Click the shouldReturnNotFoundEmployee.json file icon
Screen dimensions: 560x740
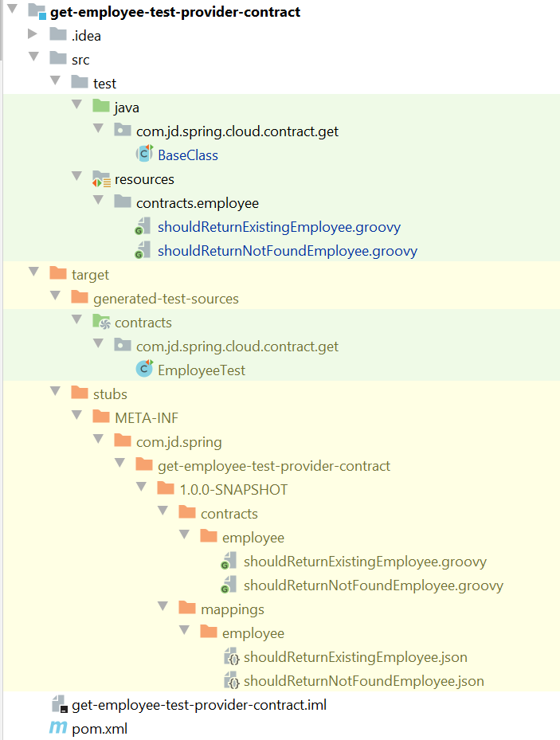(232, 680)
